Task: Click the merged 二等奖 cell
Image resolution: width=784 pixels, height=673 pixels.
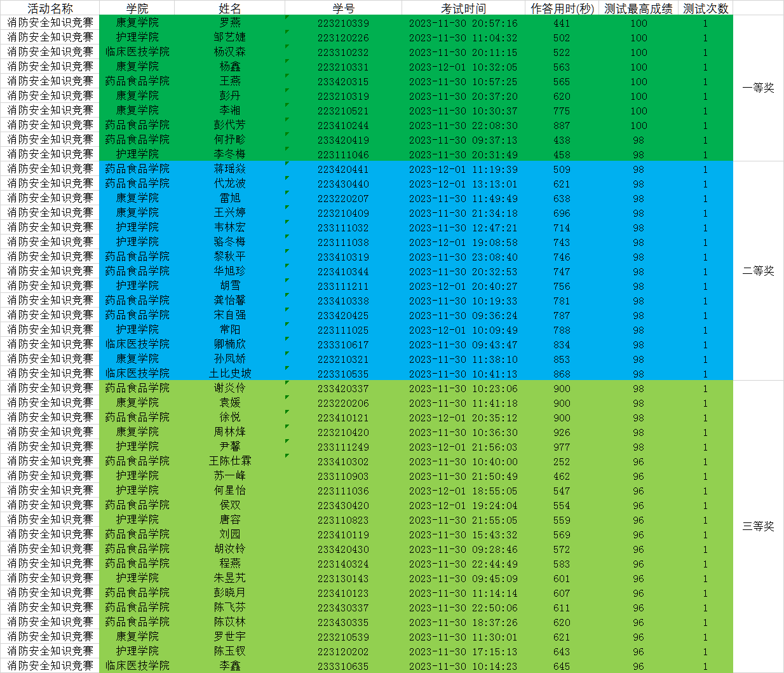Action: 759,271
